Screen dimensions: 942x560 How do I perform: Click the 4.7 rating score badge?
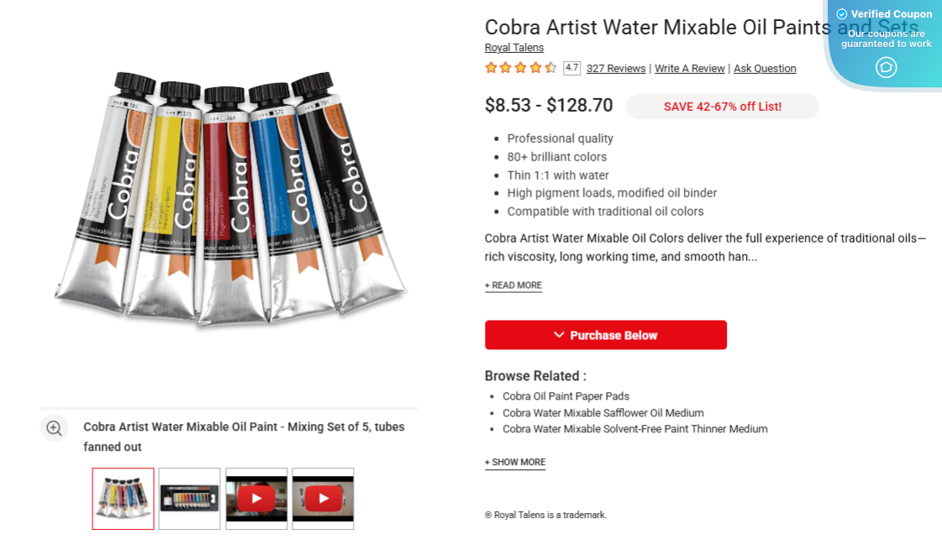coord(571,68)
